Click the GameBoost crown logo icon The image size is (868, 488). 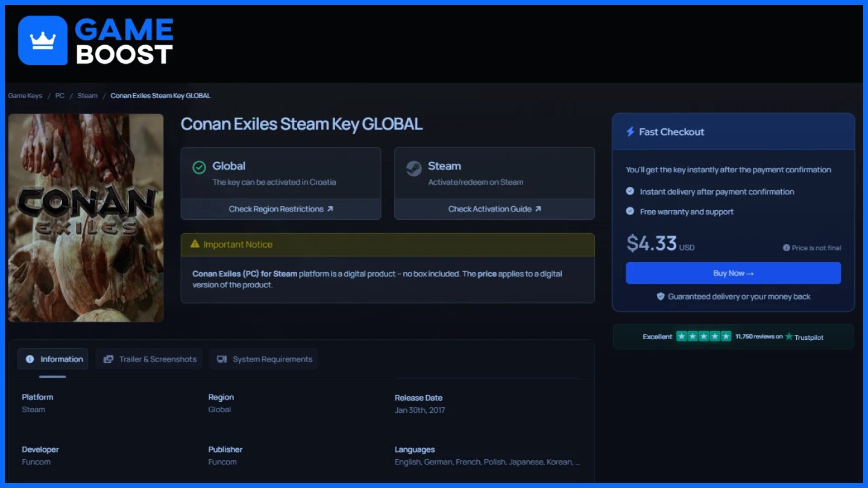[43, 40]
